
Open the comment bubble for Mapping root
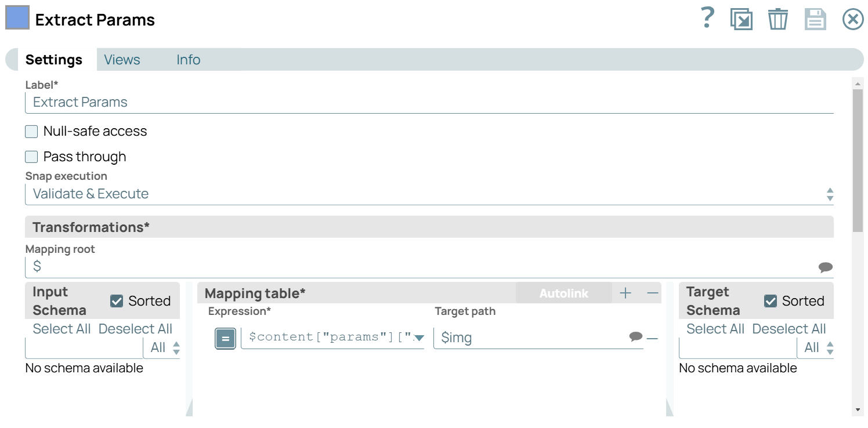click(826, 267)
